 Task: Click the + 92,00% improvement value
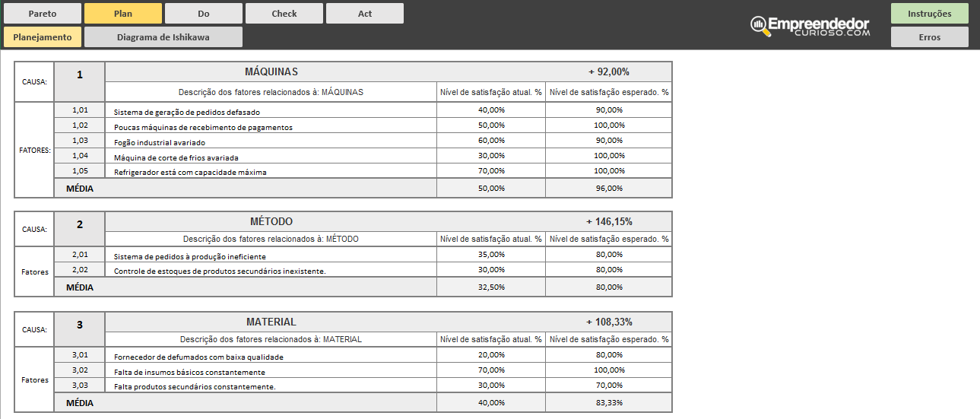(608, 72)
